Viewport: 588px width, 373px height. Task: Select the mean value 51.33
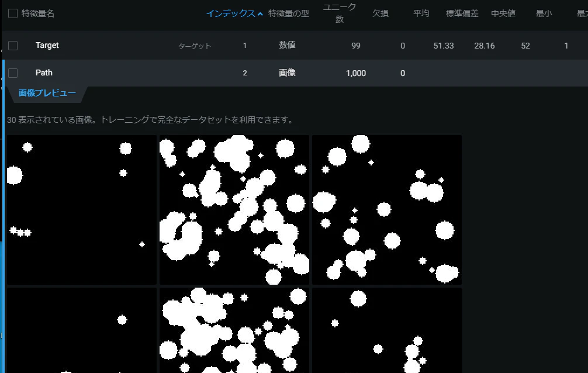point(444,46)
